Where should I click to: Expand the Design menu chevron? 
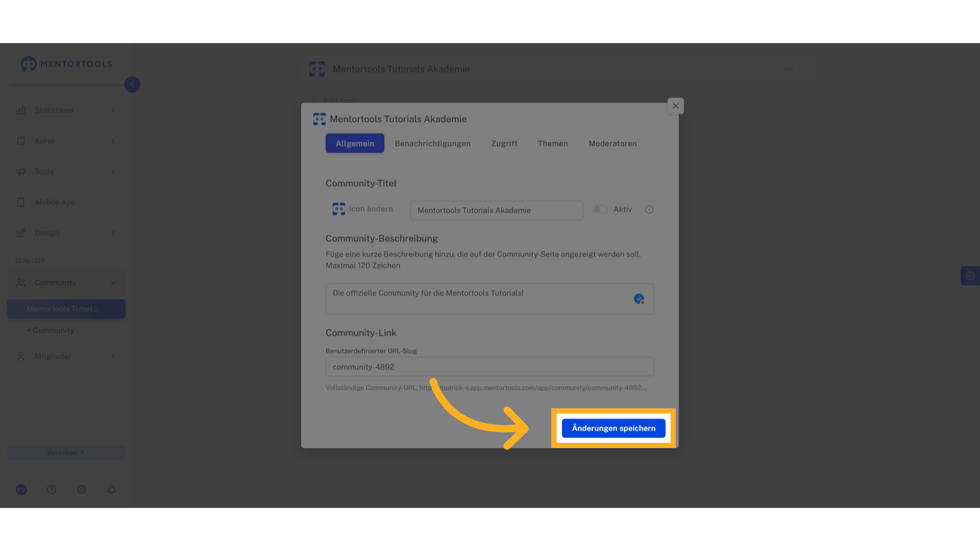tap(113, 233)
